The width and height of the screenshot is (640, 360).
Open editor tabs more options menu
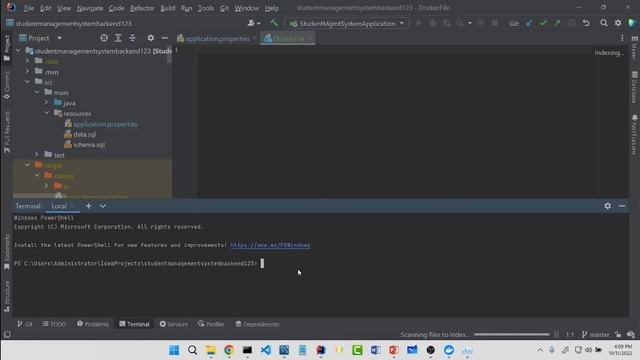[622, 38]
